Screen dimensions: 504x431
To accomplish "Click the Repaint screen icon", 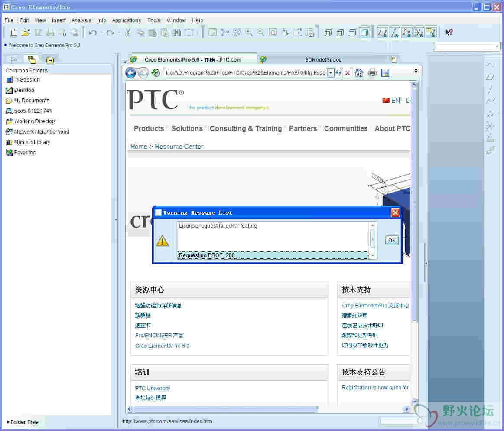I will click(x=212, y=32).
